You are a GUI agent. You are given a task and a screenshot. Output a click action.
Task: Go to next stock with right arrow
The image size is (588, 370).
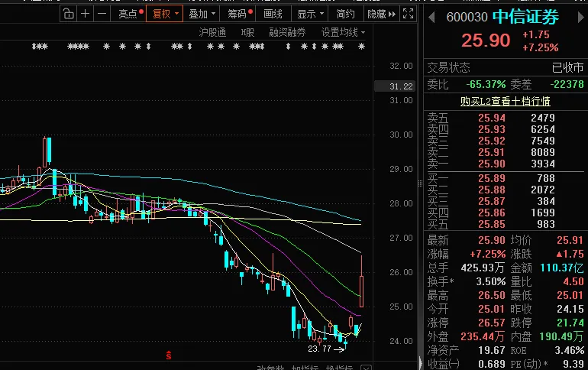click(580, 17)
